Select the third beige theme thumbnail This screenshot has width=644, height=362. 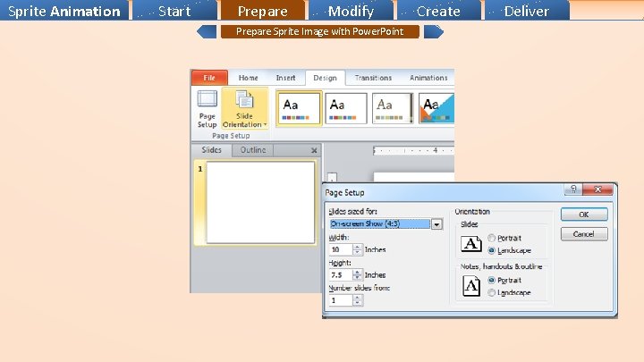point(393,108)
